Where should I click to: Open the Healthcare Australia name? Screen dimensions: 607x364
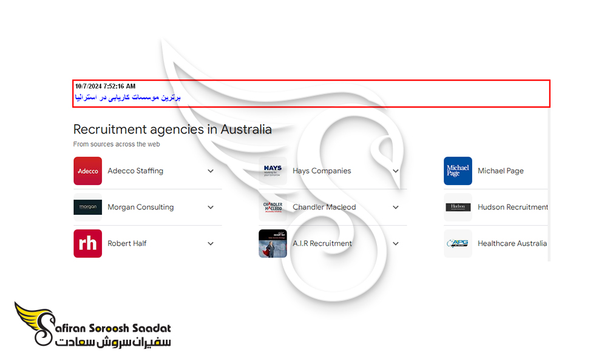[512, 244]
